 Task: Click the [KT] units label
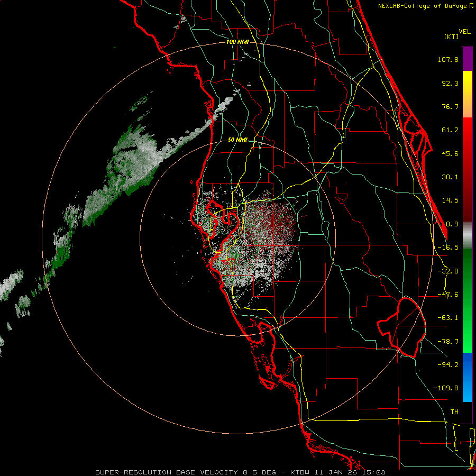click(452, 36)
